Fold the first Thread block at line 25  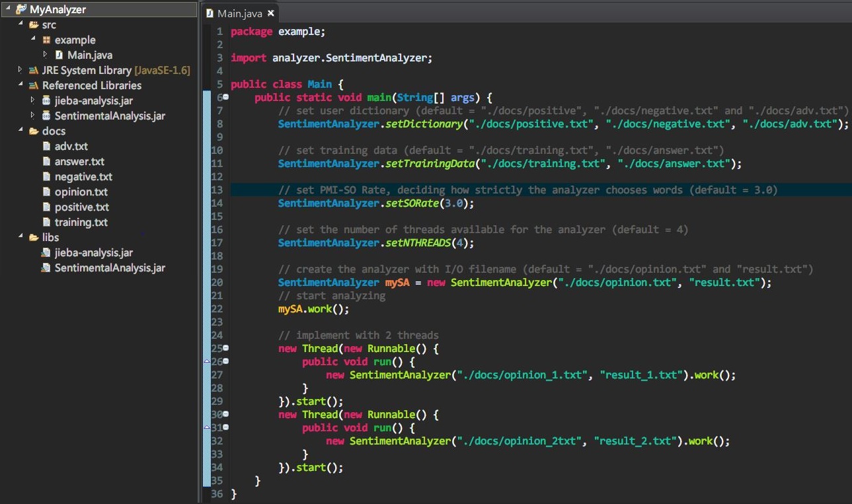coord(225,348)
